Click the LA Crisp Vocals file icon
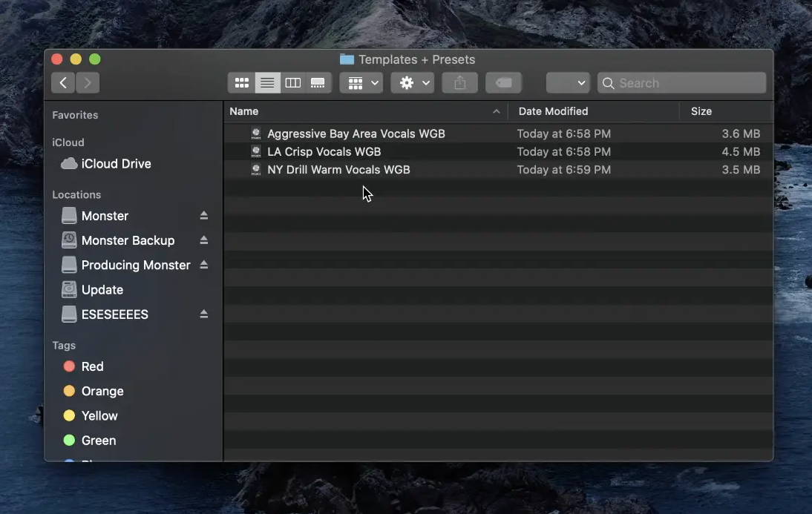812x514 pixels. click(256, 151)
